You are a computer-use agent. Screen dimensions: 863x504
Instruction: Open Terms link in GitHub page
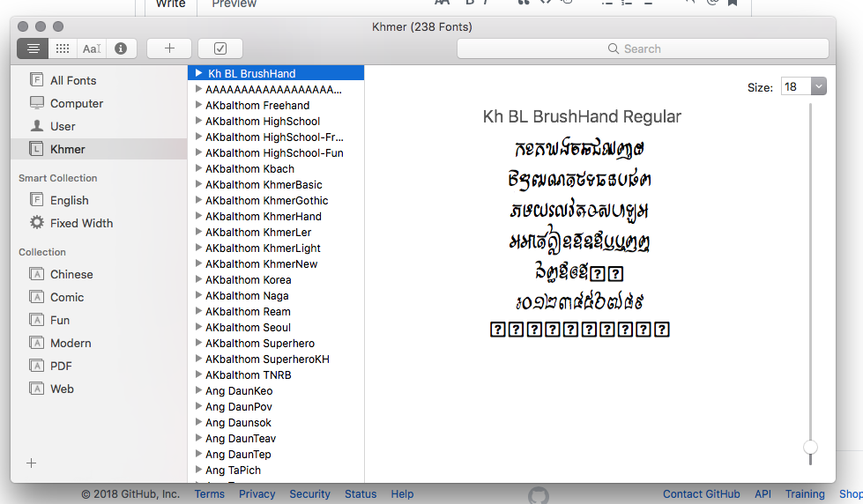[209, 494]
